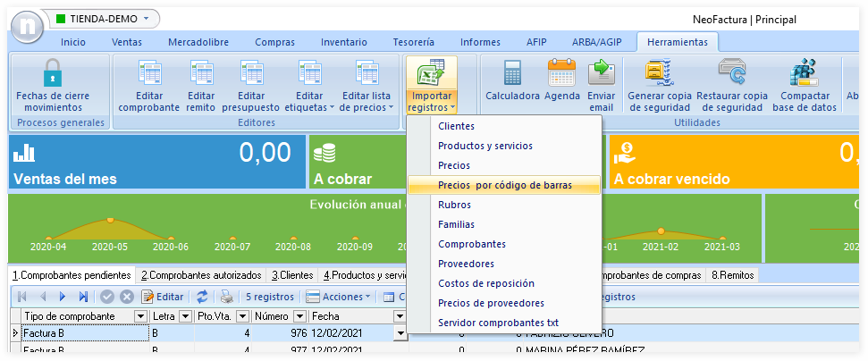This screenshot has height=361, width=868.
Task: Switch to the Inventario ribbon tab
Action: click(343, 42)
